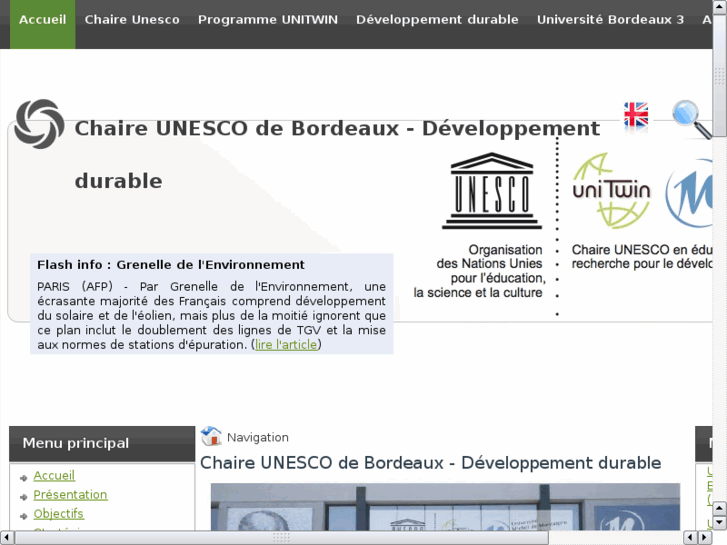
Task: Follow the 'lire l'article' link
Action: click(x=286, y=345)
